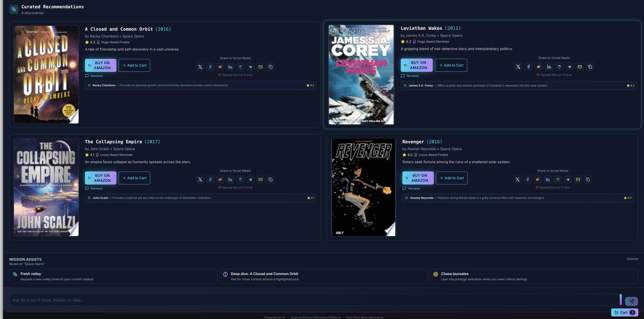Viewport: 644px width, 319px height.
Task: Buy The Collapsing Empire on Amazon
Action: click(101, 178)
